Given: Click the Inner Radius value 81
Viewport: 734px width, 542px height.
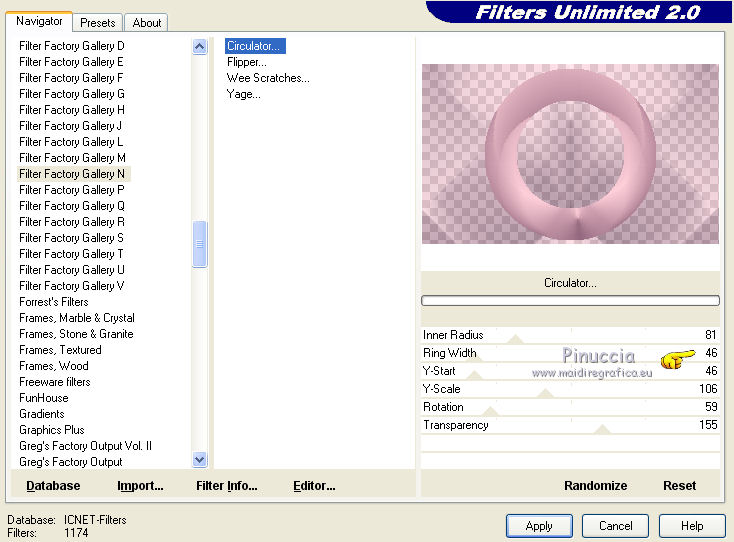Looking at the screenshot, I should point(711,335).
